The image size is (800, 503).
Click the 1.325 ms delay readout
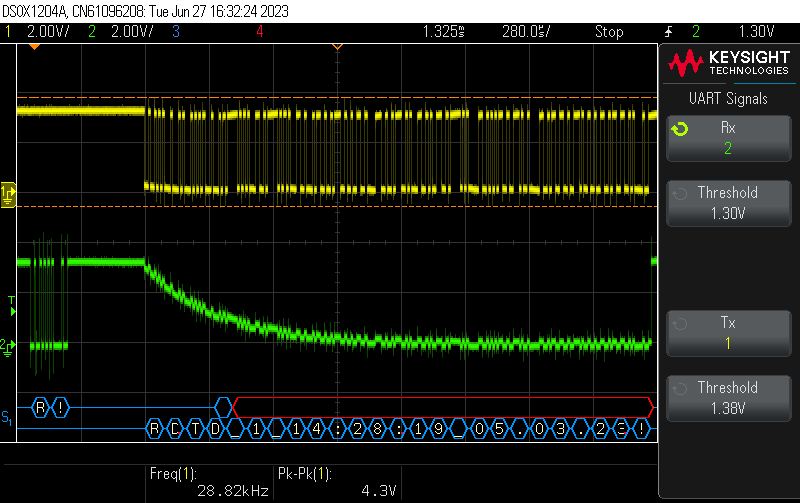(x=443, y=32)
